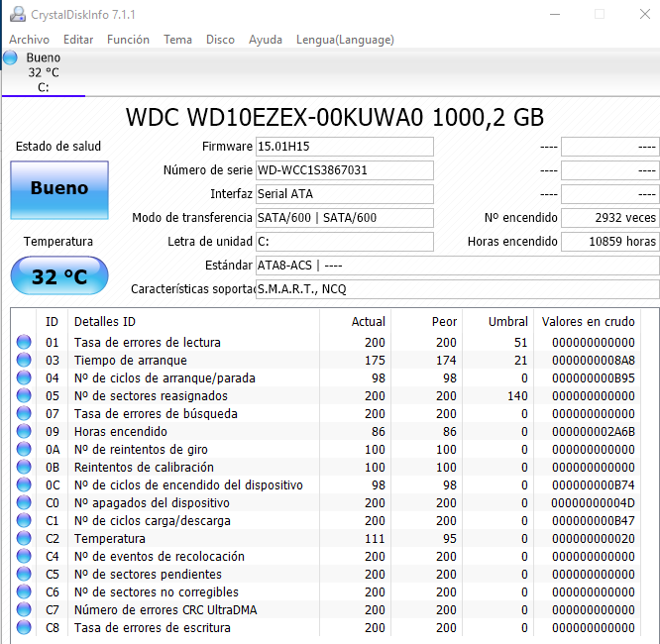
Task: Select the C: disk tab at top
Action: point(44,72)
